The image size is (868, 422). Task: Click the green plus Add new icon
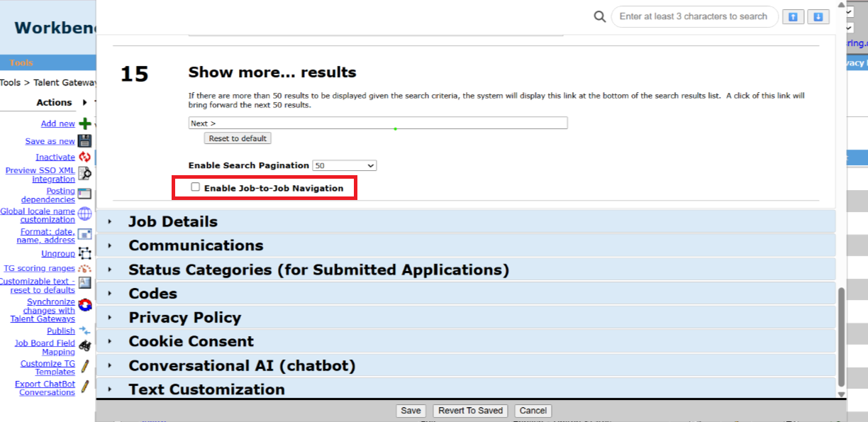coord(85,124)
